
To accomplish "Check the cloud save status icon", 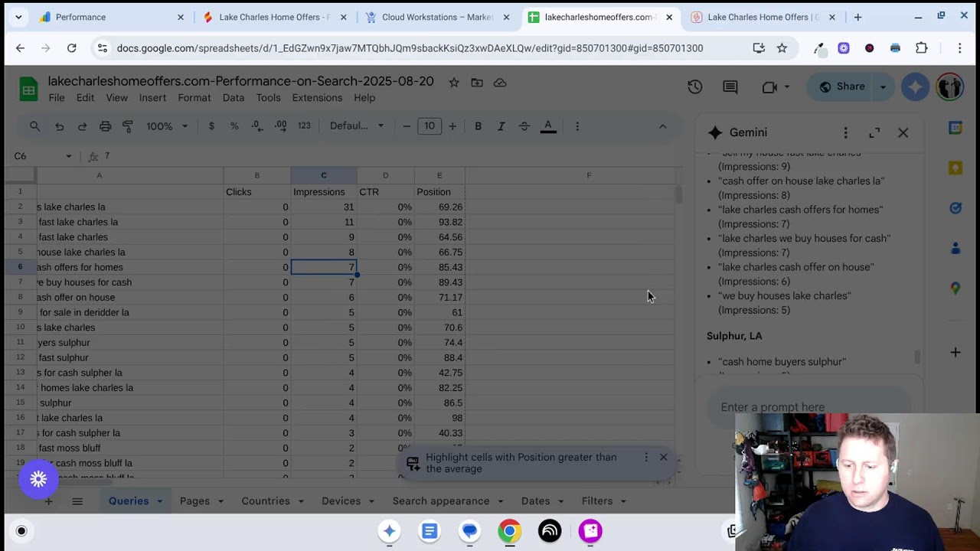I will click(x=500, y=82).
